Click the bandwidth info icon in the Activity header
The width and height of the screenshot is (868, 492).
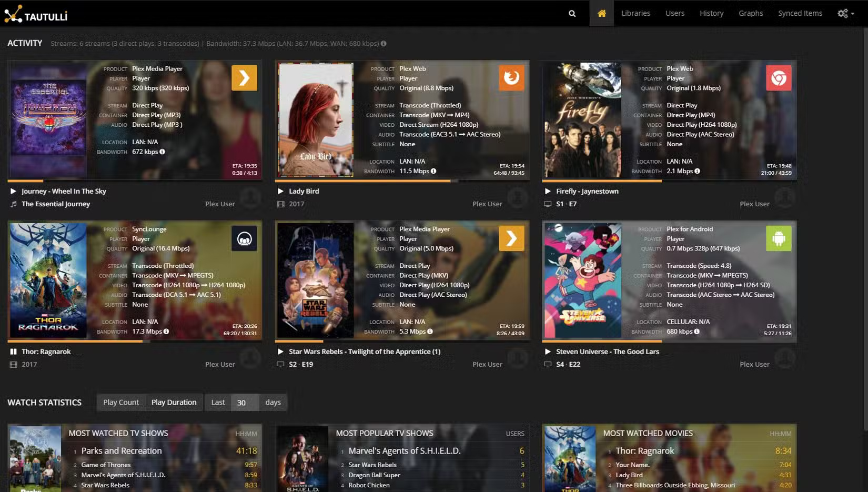[384, 43]
